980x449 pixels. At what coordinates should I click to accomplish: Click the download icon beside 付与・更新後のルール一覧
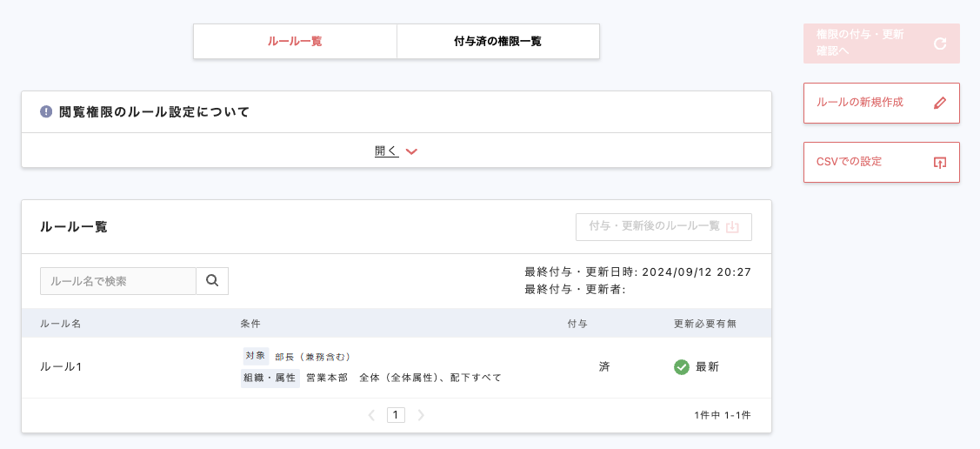point(732,227)
